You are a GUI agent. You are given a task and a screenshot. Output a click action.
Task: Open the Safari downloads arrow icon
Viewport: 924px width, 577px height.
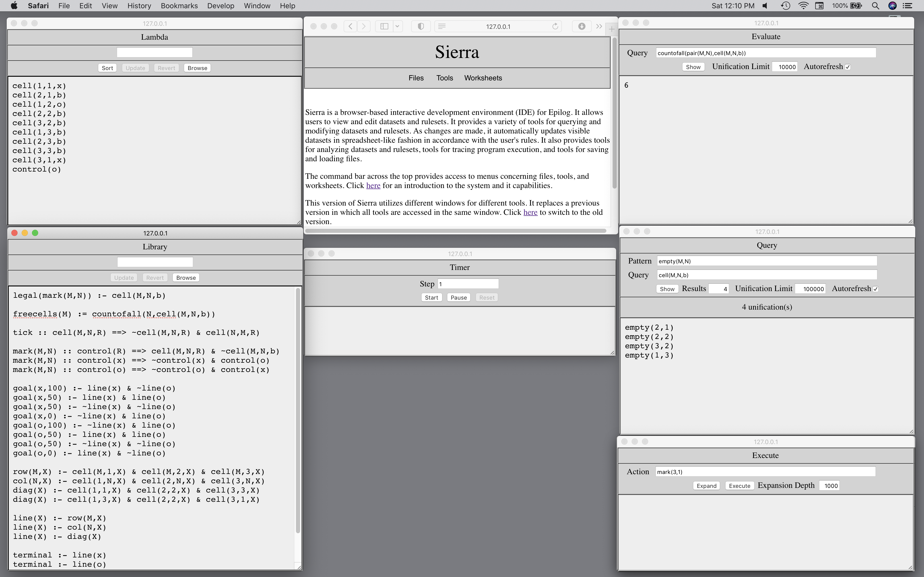click(x=582, y=26)
